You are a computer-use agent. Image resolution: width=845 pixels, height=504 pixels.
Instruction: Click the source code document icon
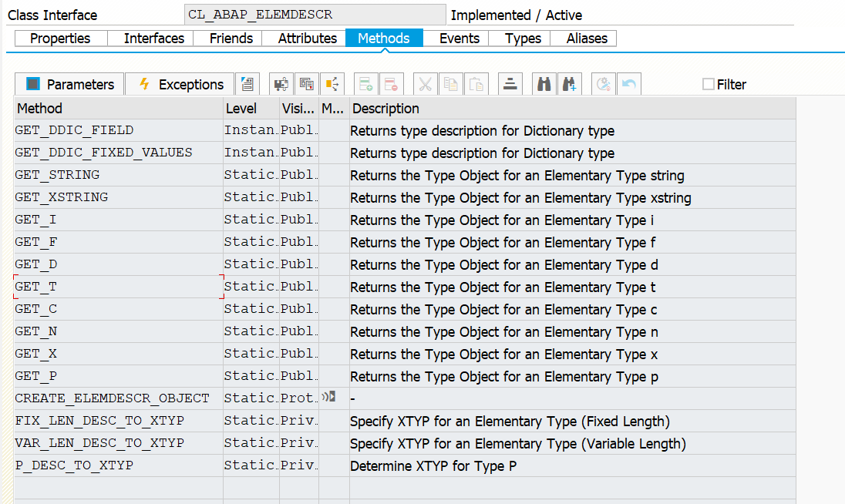click(247, 85)
